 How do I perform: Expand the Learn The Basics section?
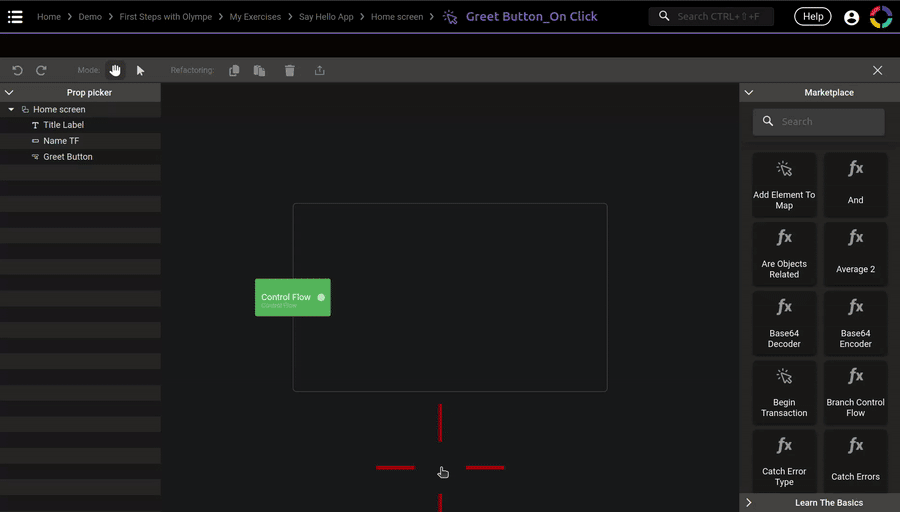[x=749, y=503]
